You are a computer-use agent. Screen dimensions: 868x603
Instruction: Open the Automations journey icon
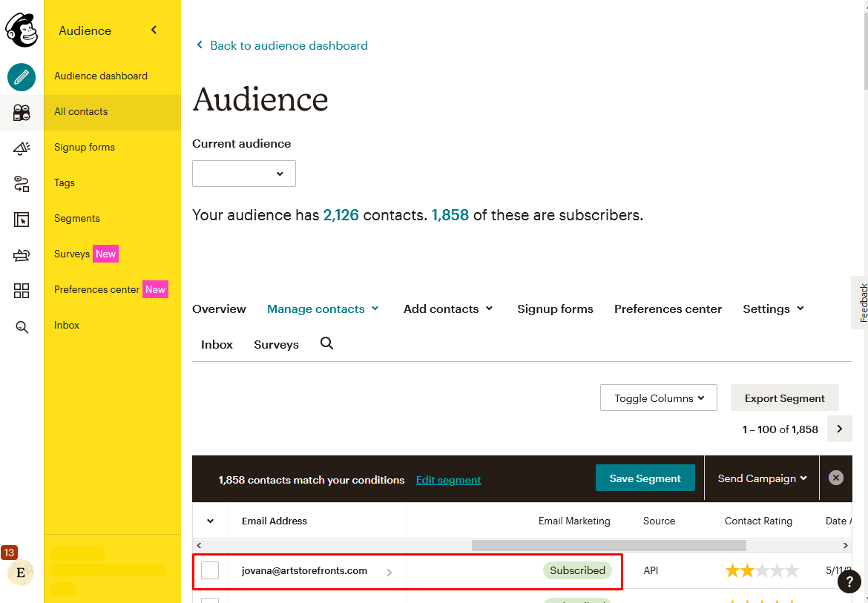click(x=22, y=184)
